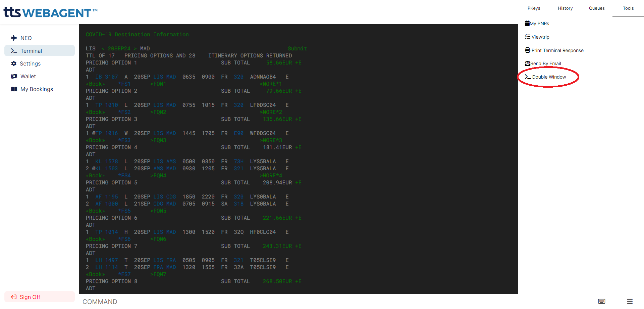Click the Double Window prompt icon

(528, 77)
